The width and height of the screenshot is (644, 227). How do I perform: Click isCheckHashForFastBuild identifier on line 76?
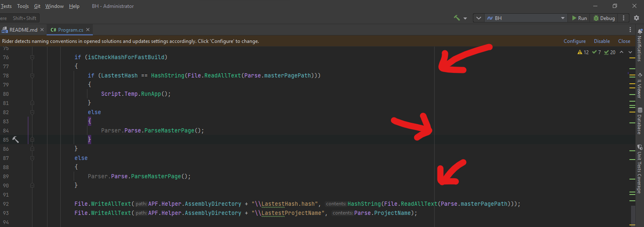click(125, 57)
